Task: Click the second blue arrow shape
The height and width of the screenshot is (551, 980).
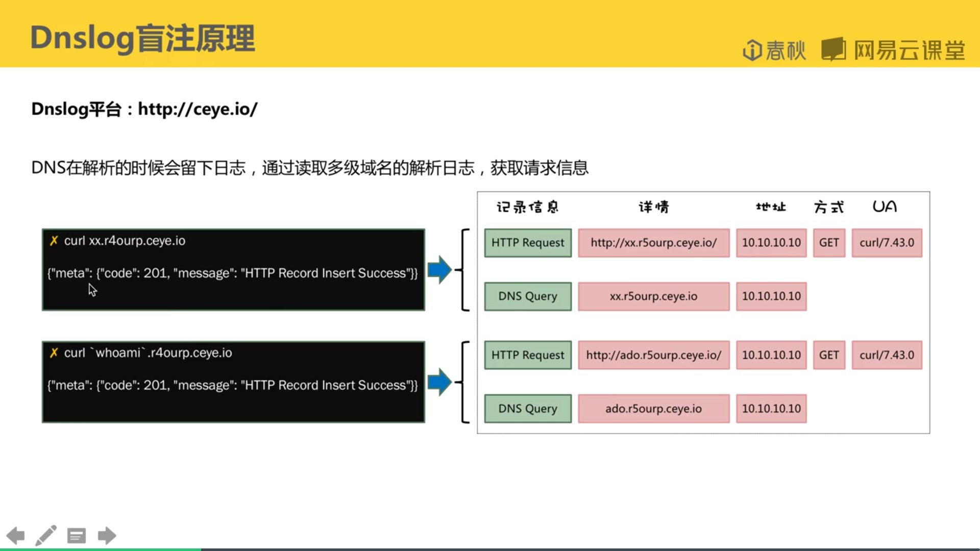Action: coord(439,382)
